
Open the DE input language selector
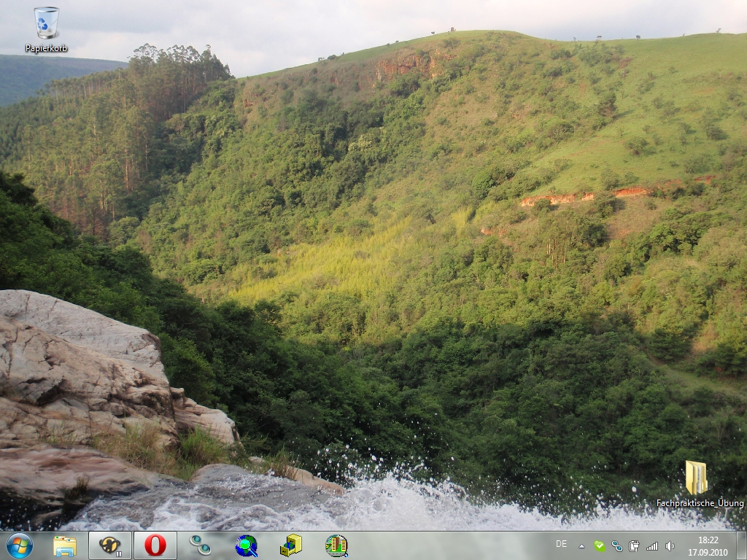pyautogui.click(x=561, y=544)
